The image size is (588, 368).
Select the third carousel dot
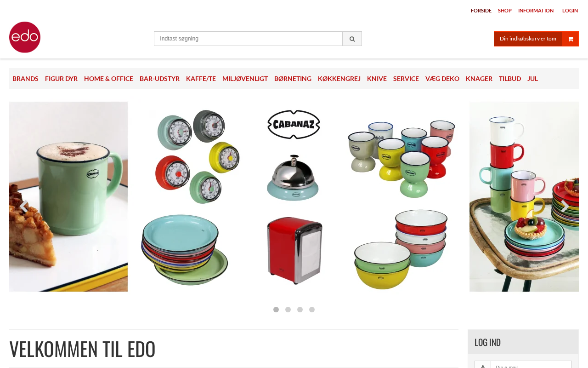tap(300, 310)
